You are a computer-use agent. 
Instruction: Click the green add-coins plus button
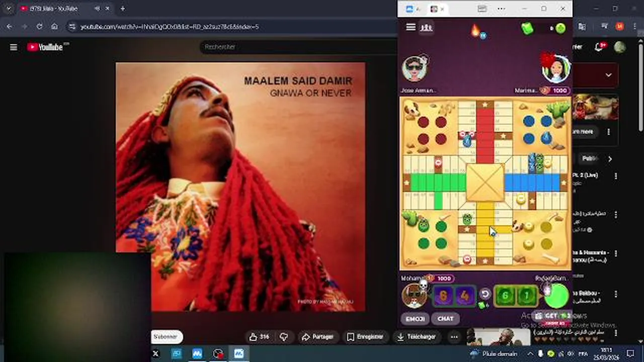[x=560, y=28]
